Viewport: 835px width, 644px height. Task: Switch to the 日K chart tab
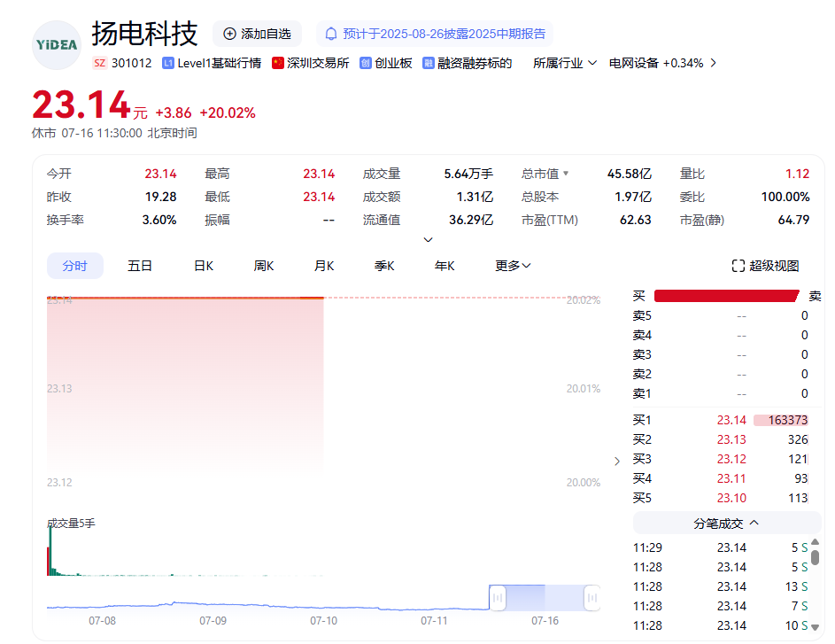(x=204, y=266)
